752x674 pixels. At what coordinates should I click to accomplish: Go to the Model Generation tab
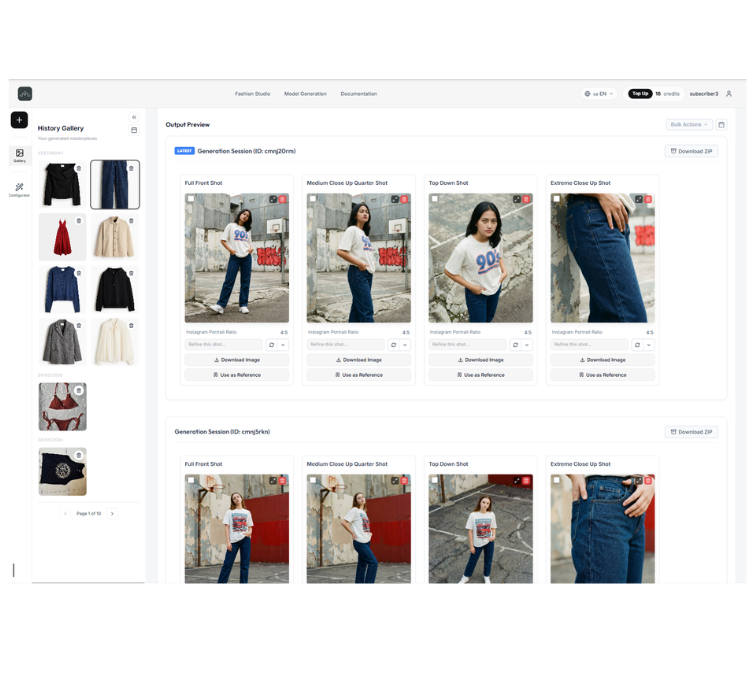[305, 94]
